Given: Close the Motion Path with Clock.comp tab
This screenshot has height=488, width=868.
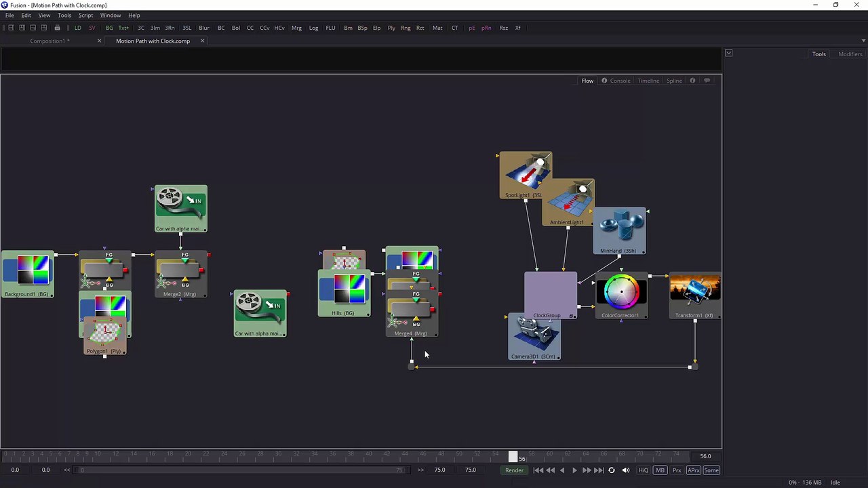Looking at the screenshot, I should 202,41.
